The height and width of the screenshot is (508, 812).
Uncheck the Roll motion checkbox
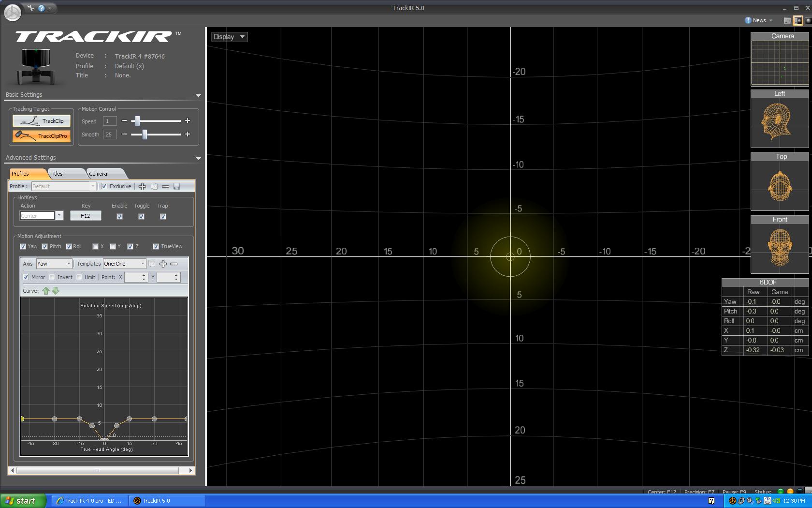pos(69,246)
